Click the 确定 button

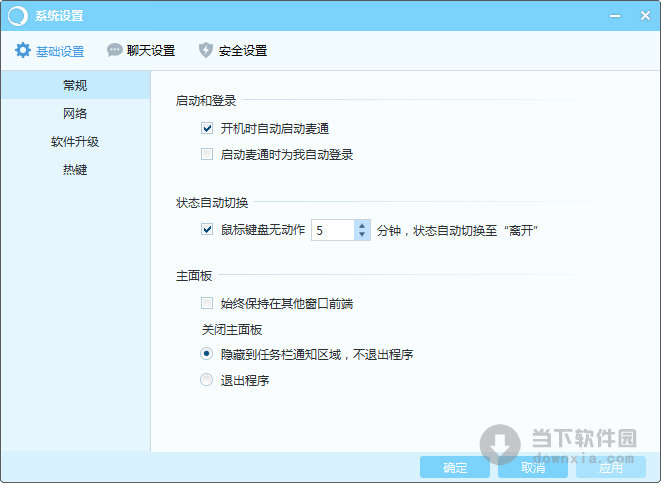455,467
